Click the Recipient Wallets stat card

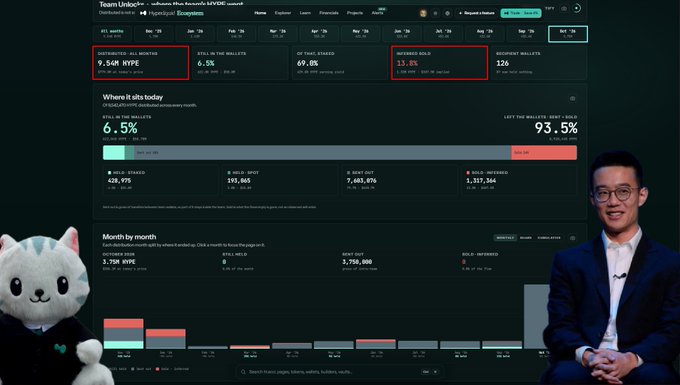tap(539, 63)
